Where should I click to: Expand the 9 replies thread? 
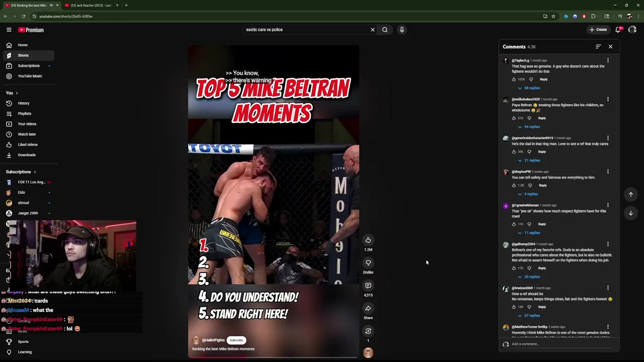click(x=528, y=194)
